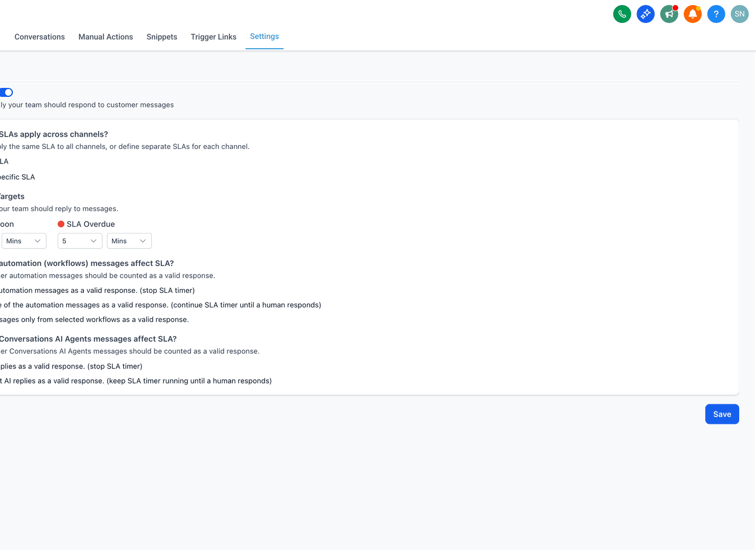Click the "ecific SLA" option text
Screen dimensions: 756x551
17,177
